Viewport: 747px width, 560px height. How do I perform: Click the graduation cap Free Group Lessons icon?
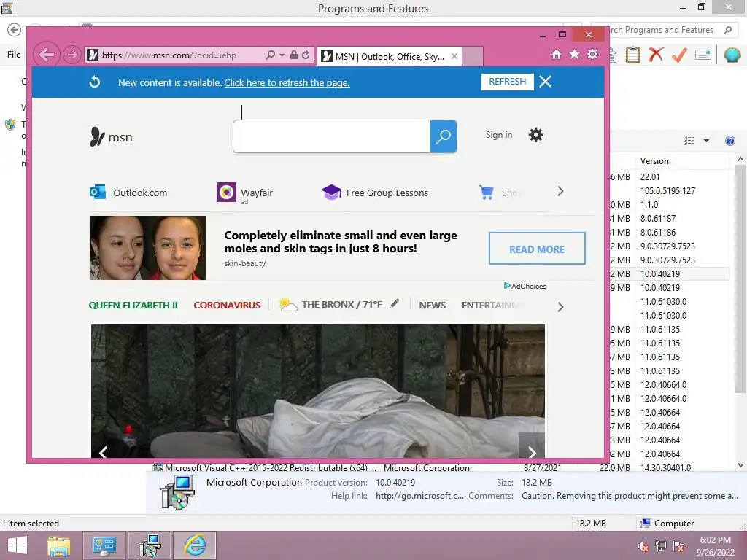pos(332,192)
